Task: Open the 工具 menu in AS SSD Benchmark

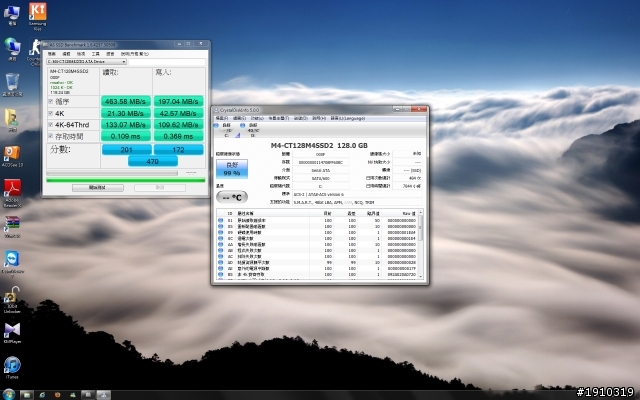Action: [x=96, y=54]
